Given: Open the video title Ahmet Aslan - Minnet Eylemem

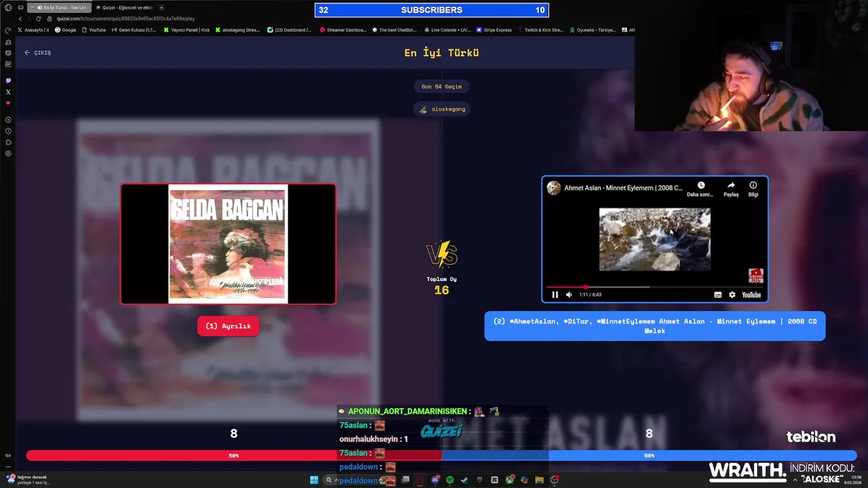Looking at the screenshot, I should (x=623, y=188).
